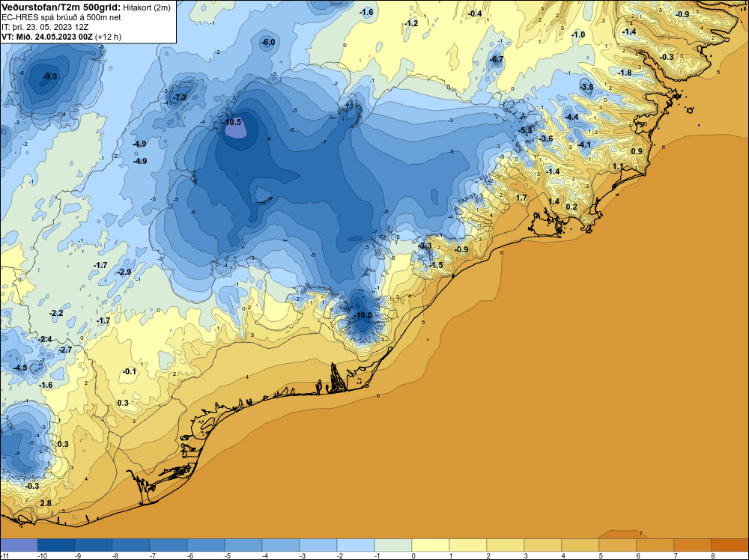Select the -1.5 temperature value
749x560 pixels.
point(436,266)
